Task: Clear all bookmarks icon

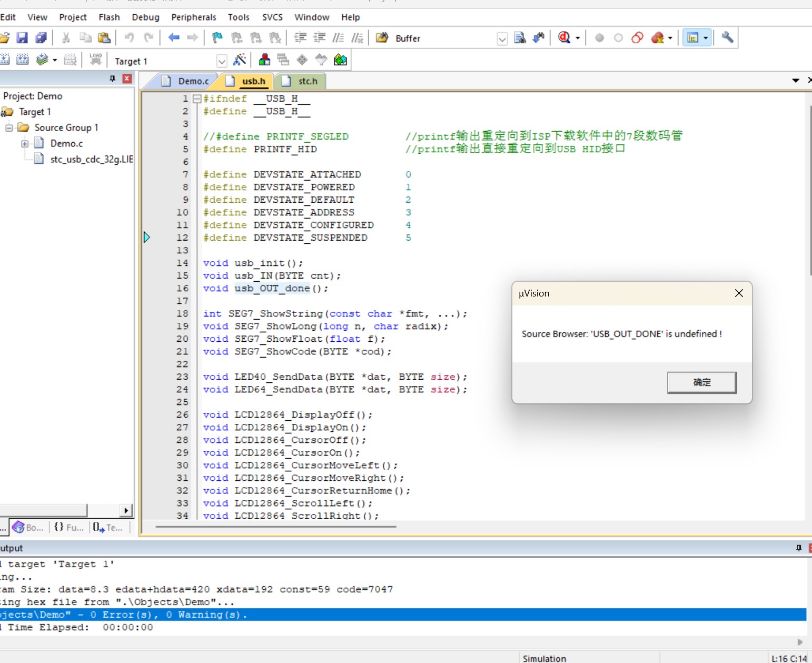Action: [x=275, y=37]
